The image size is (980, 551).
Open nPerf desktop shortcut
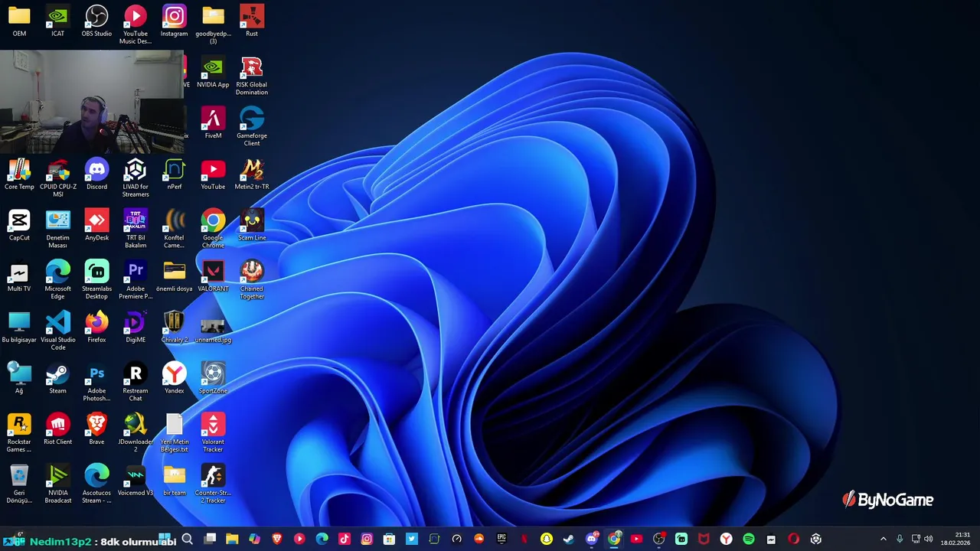click(175, 174)
